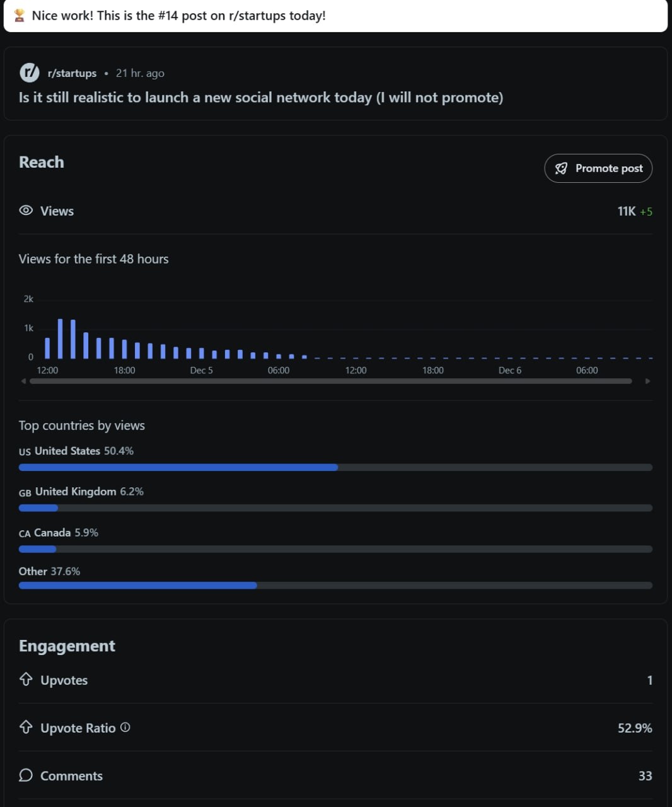Open the r/startups subreddit link
The image size is (672, 807).
point(72,73)
